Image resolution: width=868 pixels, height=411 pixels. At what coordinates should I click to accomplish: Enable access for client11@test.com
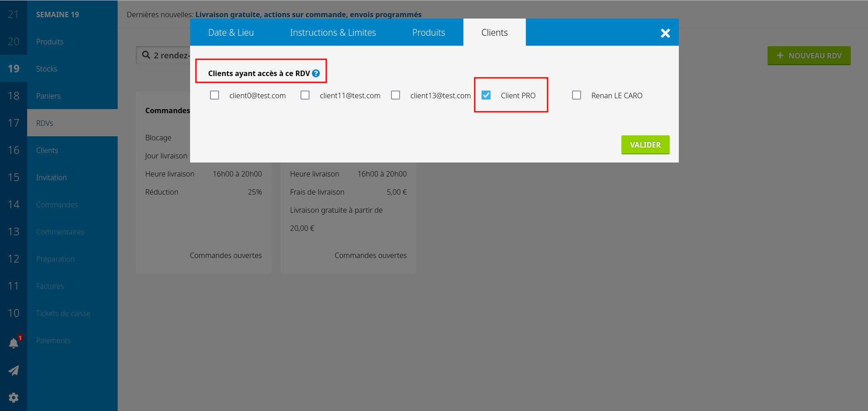click(x=305, y=95)
